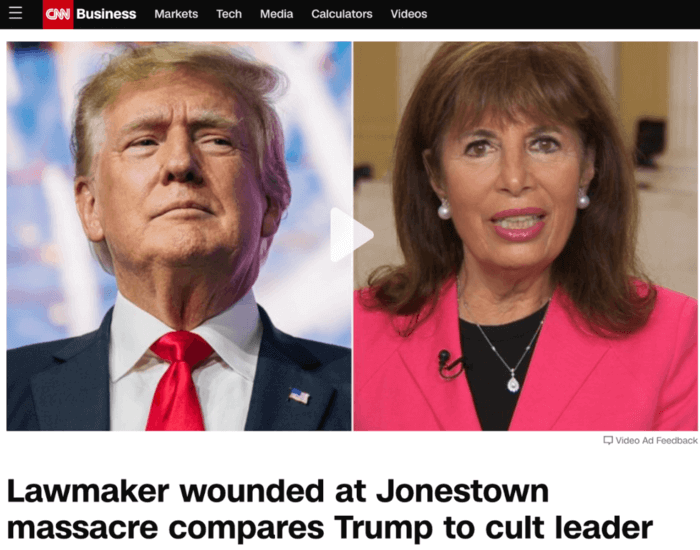This screenshot has width=700, height=550.
Task: Click the red CNN logo
Action: tap(58, 14)
